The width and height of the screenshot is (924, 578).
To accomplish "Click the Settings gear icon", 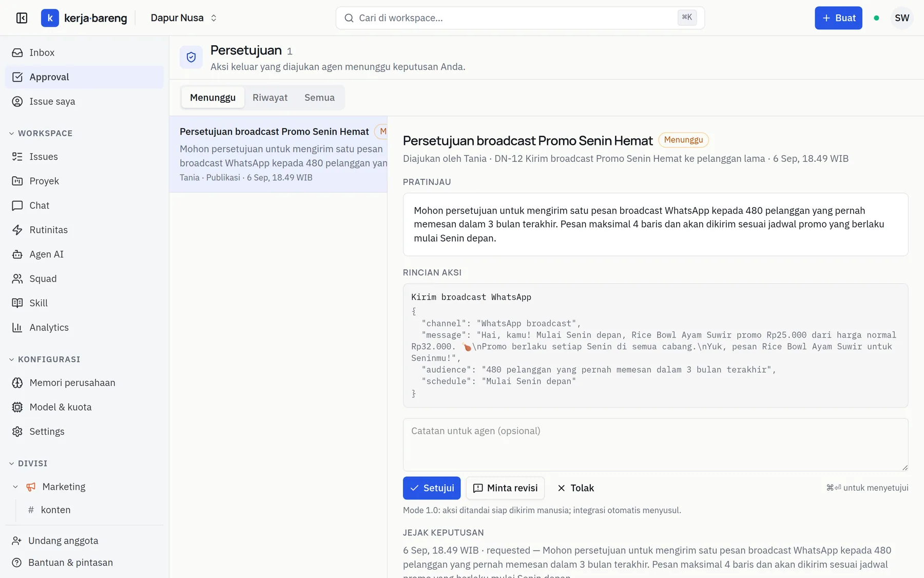I will pos(17,432).
